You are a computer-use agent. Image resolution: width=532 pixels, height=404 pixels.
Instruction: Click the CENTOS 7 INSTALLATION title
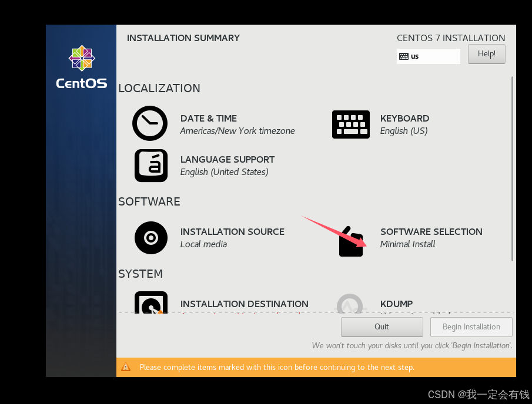click(x=451, y=38)
